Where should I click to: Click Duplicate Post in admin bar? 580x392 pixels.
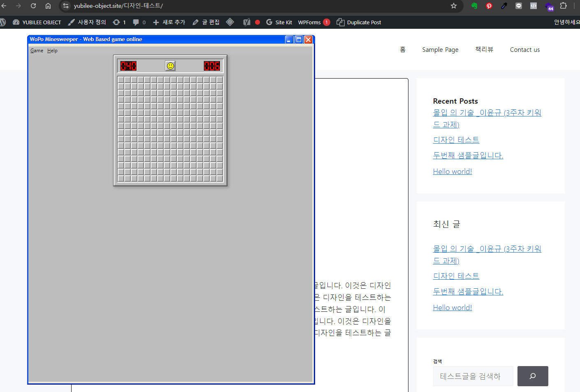(359, 22)
